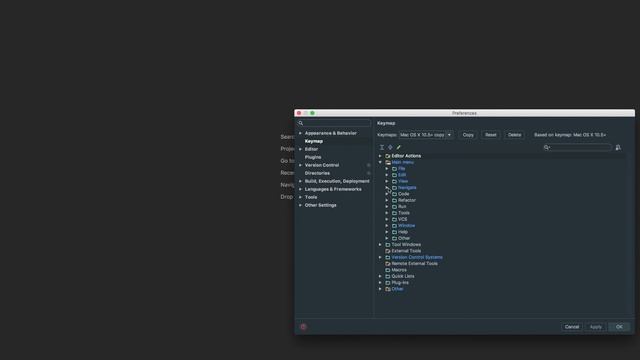Select the Other row below Help

pos(404,238)
